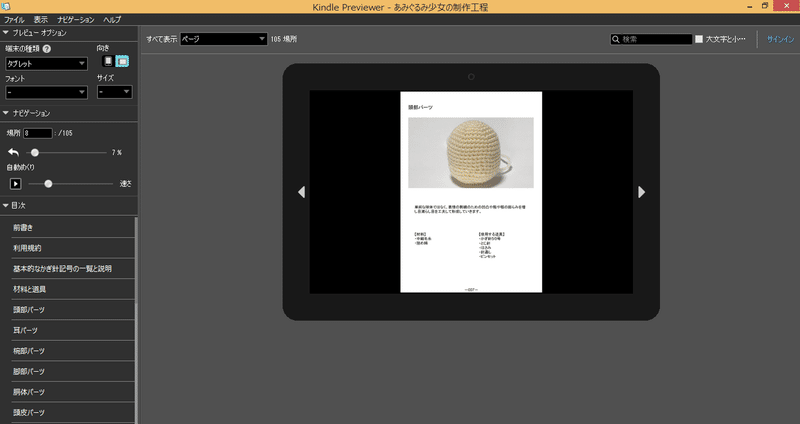Click the サインイン link
The image size is (800, 424).
(x=780, y=39)
